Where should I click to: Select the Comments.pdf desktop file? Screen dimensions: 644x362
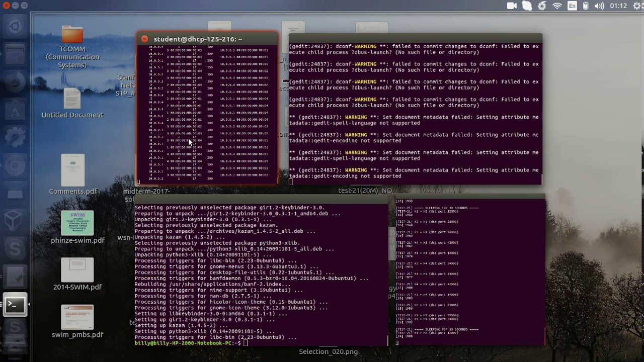pos(73,174)
